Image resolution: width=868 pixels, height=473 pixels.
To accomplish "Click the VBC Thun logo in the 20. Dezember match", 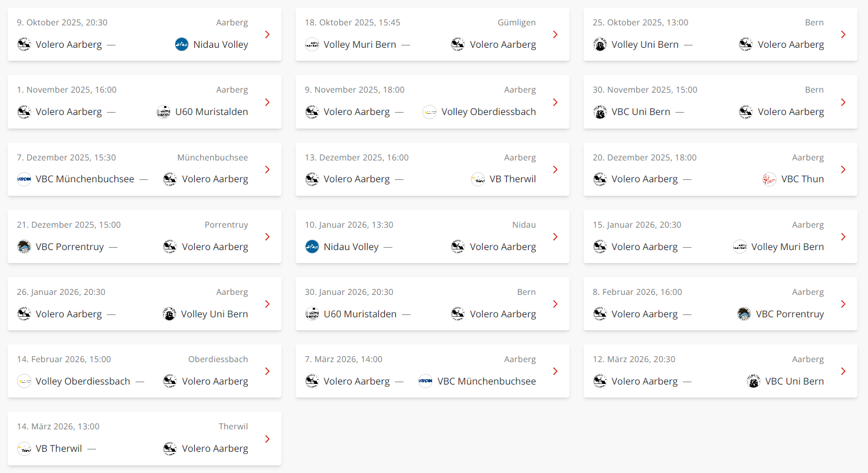I will 769,179.
